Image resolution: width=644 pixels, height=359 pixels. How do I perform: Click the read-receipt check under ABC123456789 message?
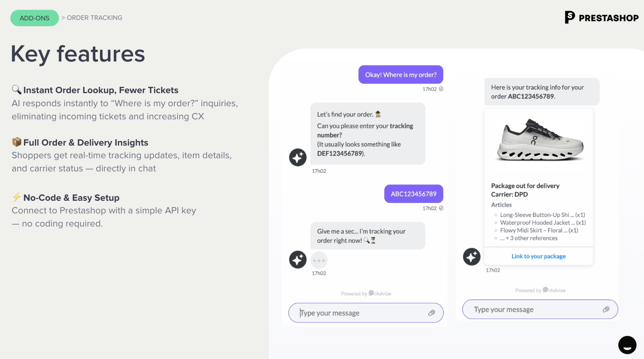[x=441, y=208]
